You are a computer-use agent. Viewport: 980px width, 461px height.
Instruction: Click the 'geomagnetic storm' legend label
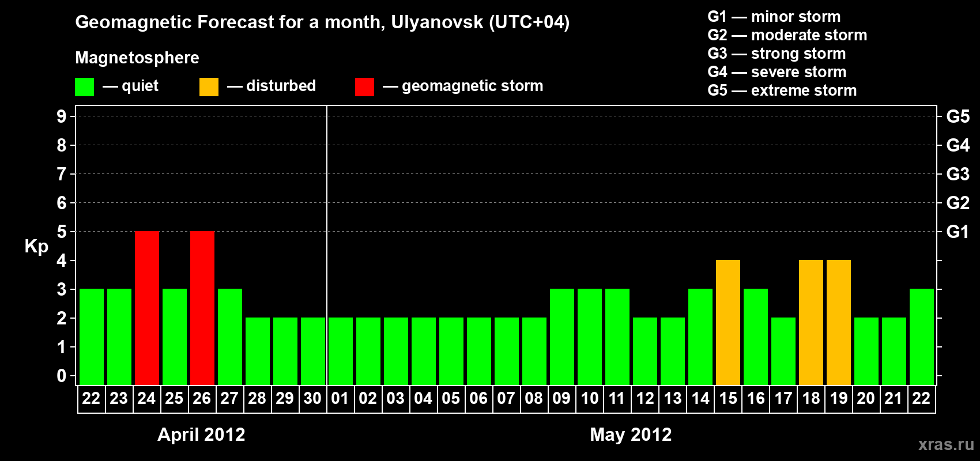473,86
